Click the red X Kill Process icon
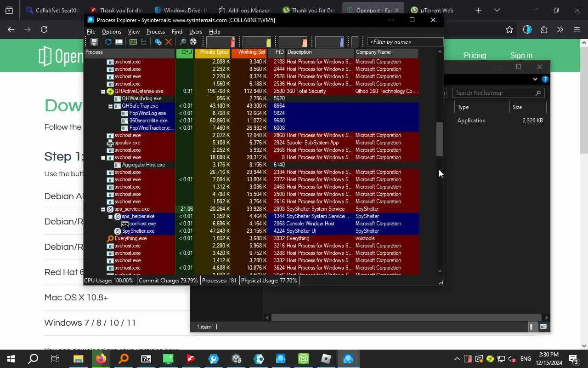 (169, 42)
